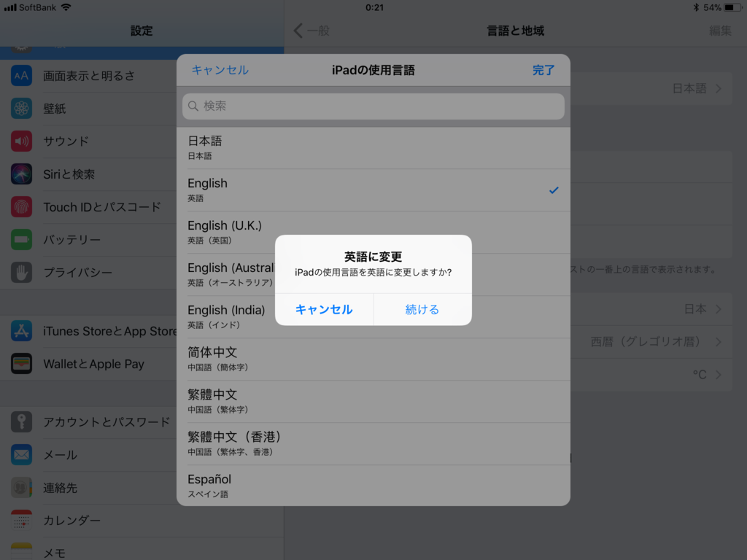The image size is (747, 560).
Task: Tap the Wi-Fi icon in status bar
Action: [x=66, y=7]
